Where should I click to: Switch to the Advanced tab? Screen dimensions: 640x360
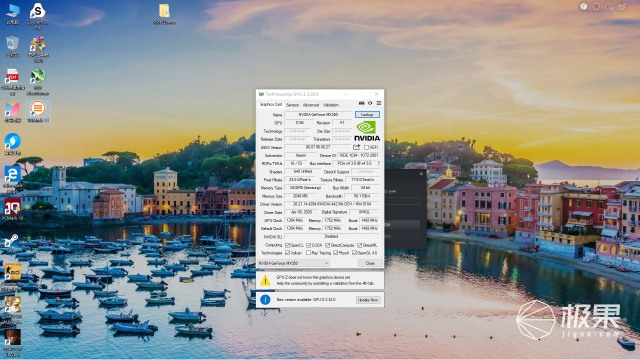pyautogui.click(x=311, y=105)
